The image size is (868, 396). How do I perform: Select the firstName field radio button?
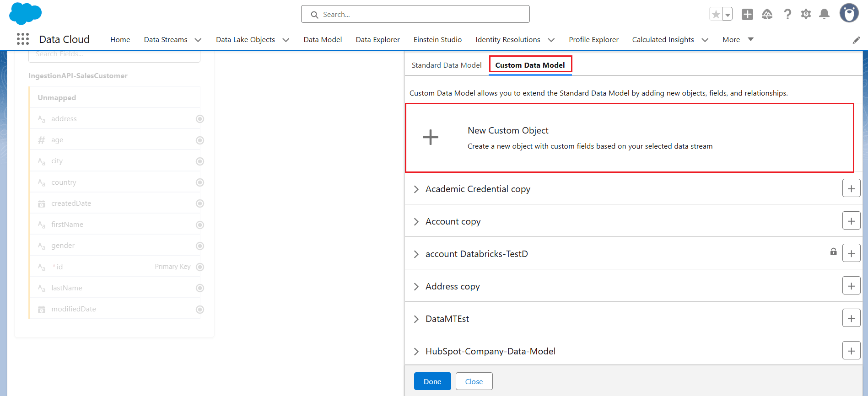tap(200, 225)
